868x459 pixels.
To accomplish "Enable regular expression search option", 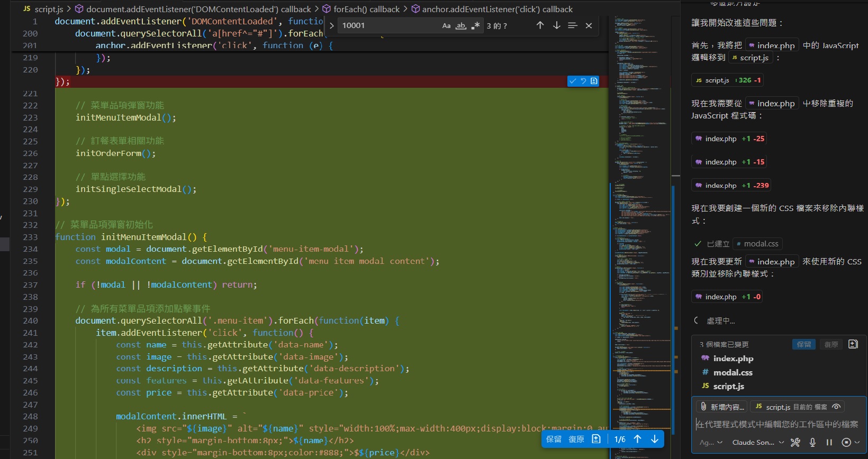I will pyautogui.click(x=476, y=25).
